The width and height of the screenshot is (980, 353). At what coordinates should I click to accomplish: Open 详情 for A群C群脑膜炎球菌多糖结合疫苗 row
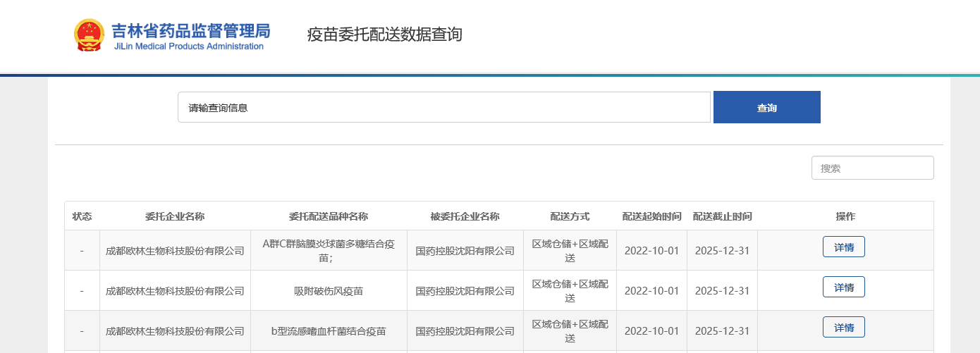click(843, 247)
